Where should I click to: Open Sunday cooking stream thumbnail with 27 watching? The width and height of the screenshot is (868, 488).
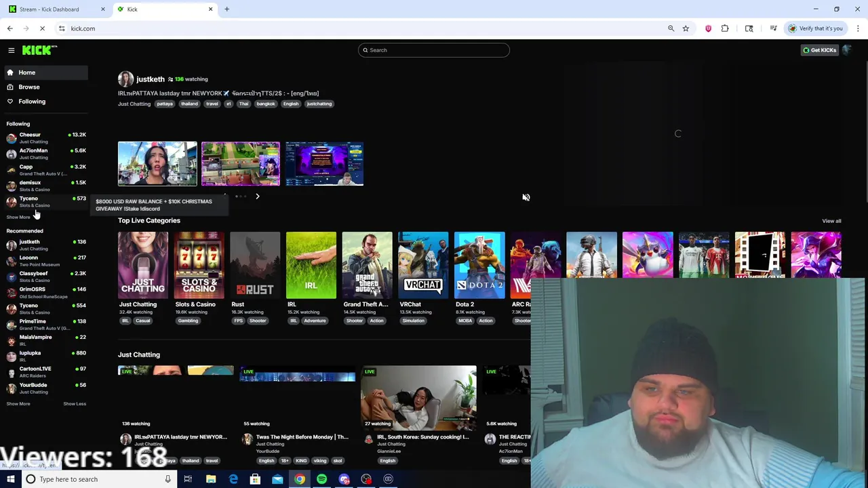click(418, 398)
